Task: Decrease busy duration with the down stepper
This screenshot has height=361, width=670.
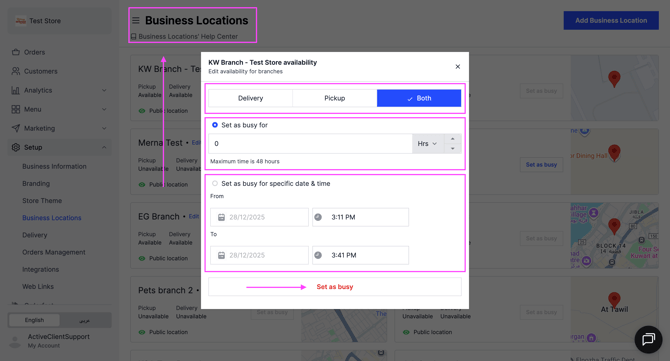Action: [x=453, y=149]
